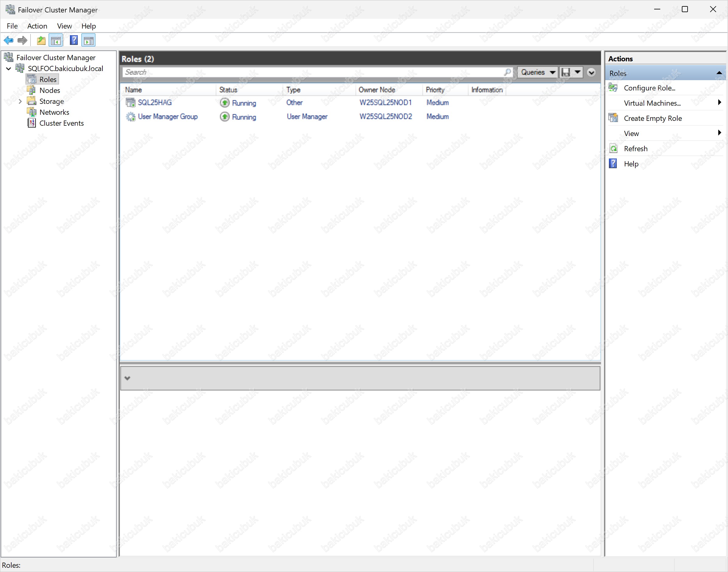Select the SQL25HAG role row
Image resolution: width=728 pixels, height=572 pixels.
point(155,103)
